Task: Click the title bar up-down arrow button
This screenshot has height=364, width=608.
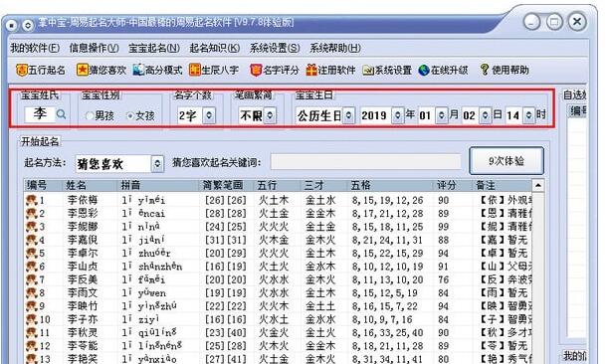Action: 28,25
